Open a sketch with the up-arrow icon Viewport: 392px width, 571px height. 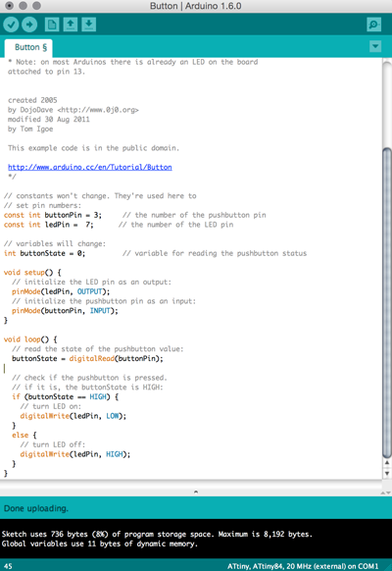coord(71,25)
